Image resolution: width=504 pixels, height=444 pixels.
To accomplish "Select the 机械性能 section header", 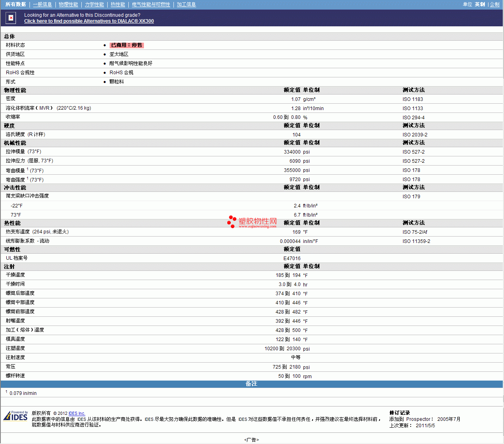I will 15,143.
